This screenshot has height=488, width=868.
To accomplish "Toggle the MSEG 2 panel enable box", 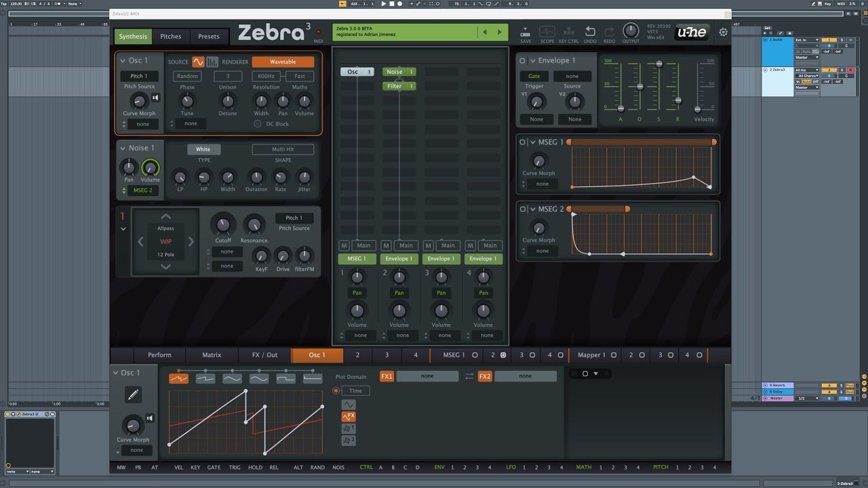I will [x=522, y=209].
